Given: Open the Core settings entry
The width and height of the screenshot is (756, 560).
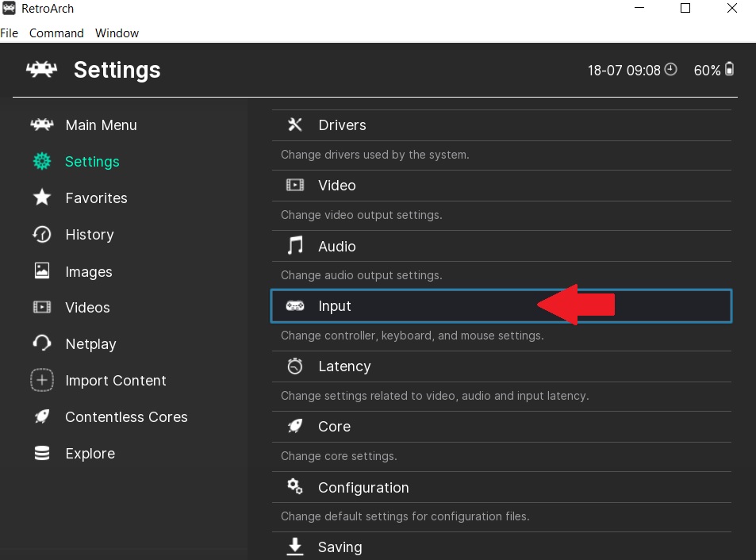Looking at the screenshot, I should point(334,427).
